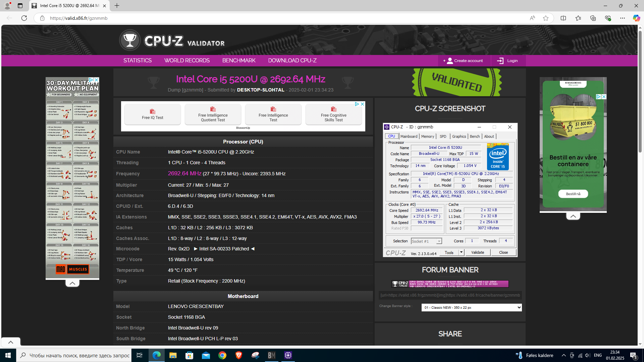Open Task View on taskbar

[140, 355]
